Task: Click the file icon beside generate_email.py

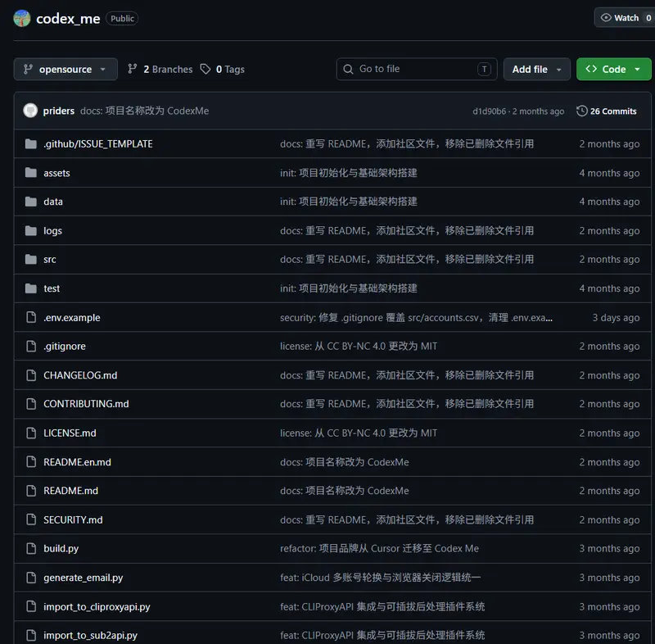Action: [31, 578]
